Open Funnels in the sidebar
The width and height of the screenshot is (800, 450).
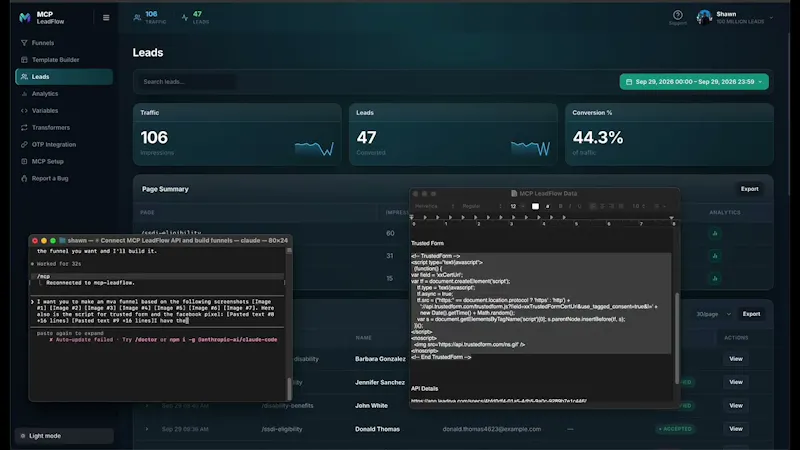click(x=64, y=43)
